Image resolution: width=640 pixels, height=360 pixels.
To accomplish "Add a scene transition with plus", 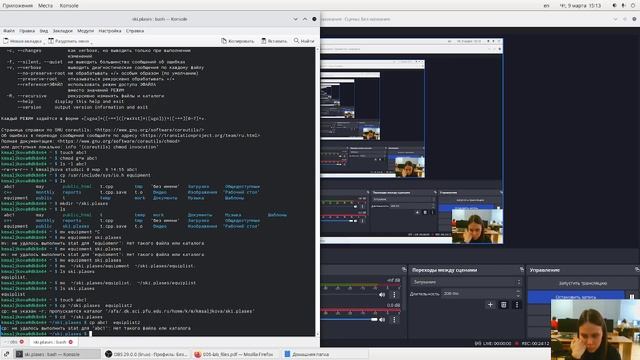I will pyautogui.click(x=490, y=305).
